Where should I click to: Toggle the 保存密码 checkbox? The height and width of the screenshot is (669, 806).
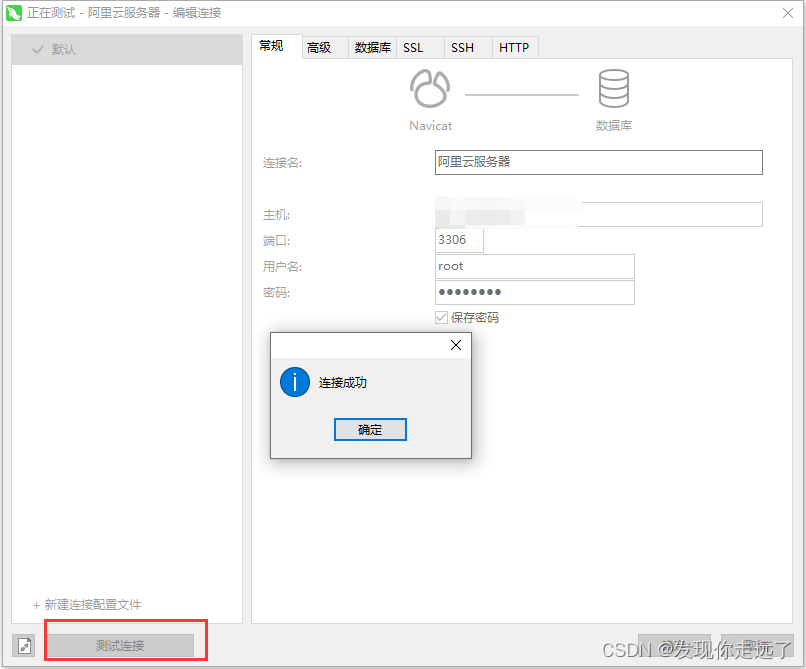click(x=441, y=317)
